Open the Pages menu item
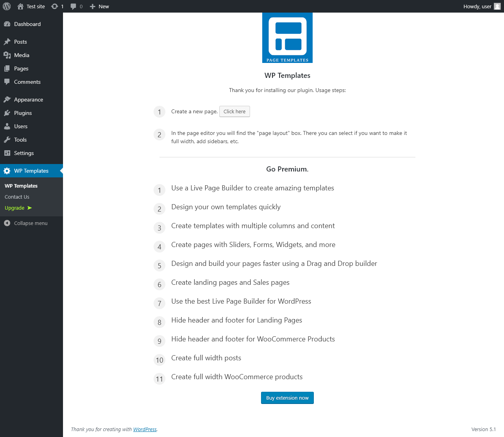Image resolution: width=504 pixels, height=437 pixels. click(x=31, y=68)
